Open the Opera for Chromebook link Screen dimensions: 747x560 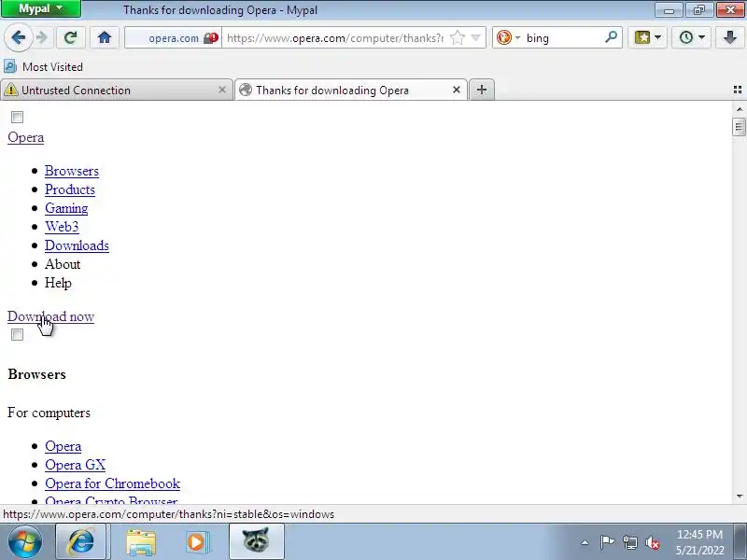click(112, 483)
